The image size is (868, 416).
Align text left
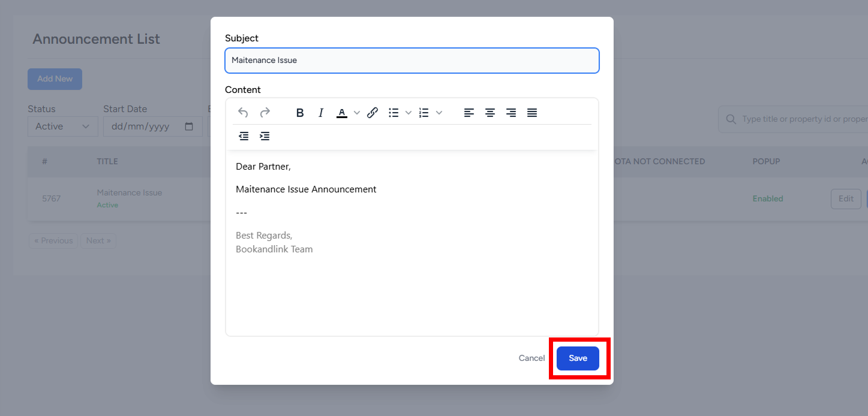coord(469,113)
